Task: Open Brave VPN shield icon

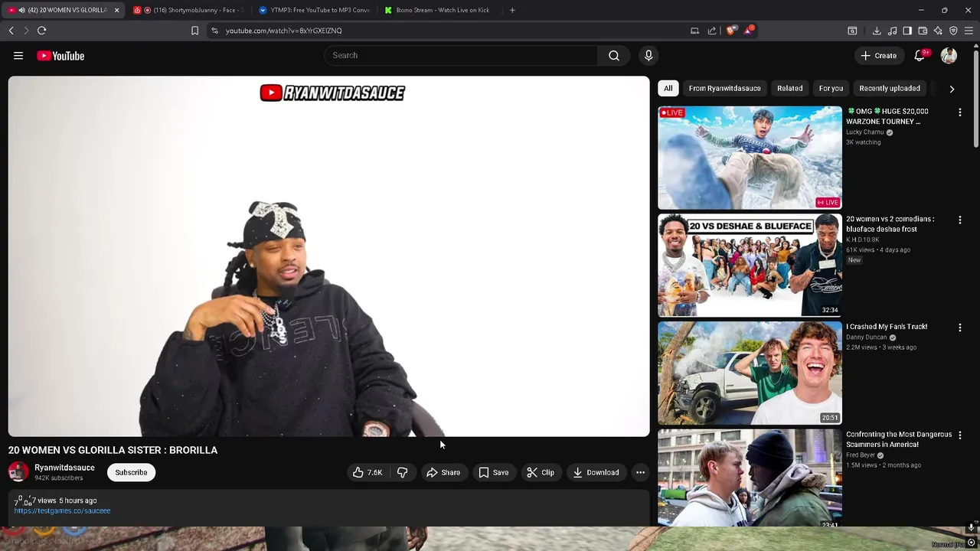Action: (953, 31)
